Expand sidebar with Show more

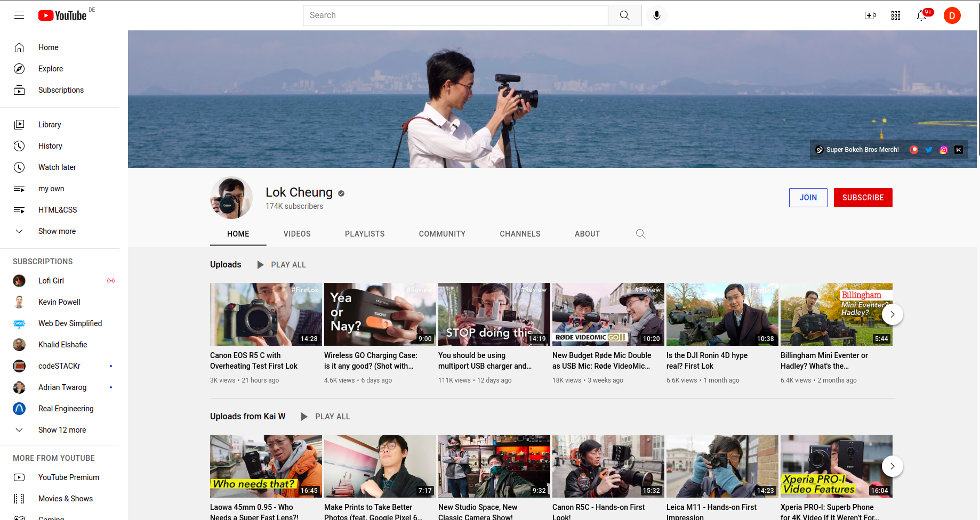(60, 231)
